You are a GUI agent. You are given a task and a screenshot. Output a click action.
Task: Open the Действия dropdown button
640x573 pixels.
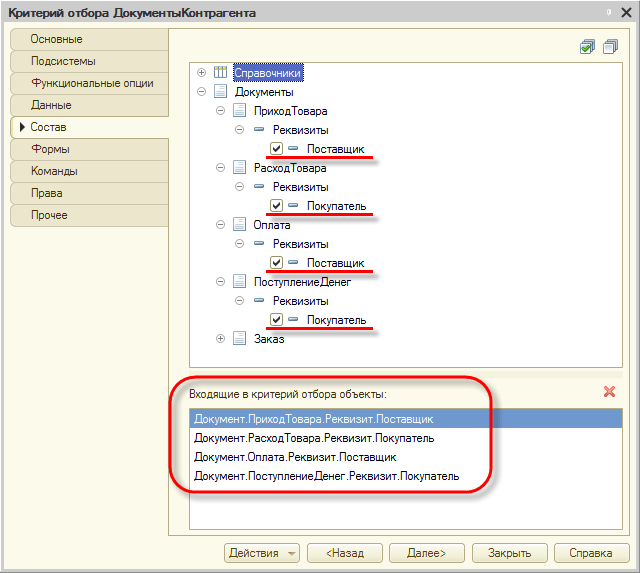(x=262, y=553)
